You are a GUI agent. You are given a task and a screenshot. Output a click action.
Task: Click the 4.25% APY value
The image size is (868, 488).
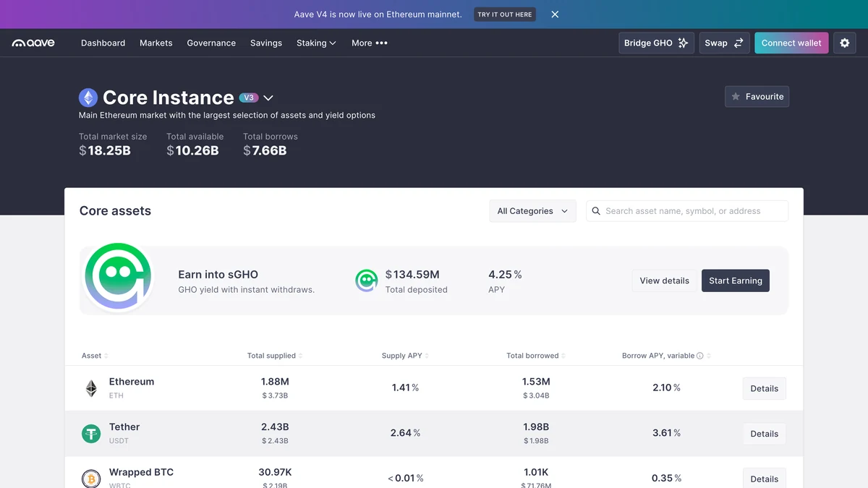[505, 275]
